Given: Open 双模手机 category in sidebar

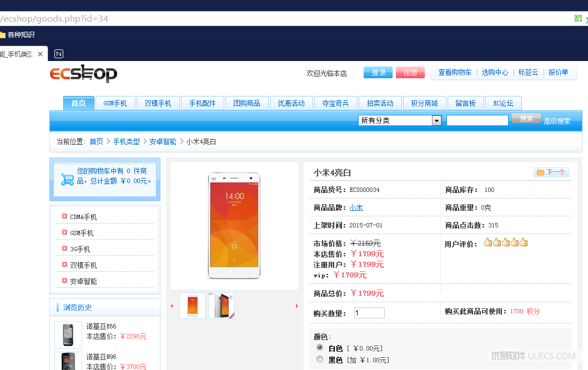Looking at the screenshot, I should 83,265.
